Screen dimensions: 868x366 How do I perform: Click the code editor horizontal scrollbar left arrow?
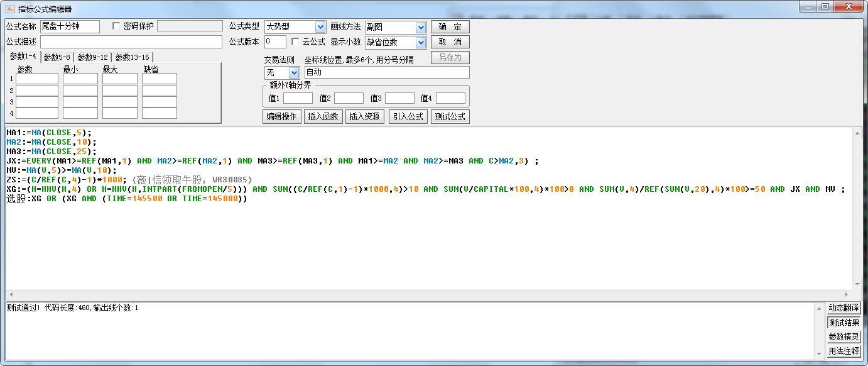pyautogui.click(x=11, y=294)
